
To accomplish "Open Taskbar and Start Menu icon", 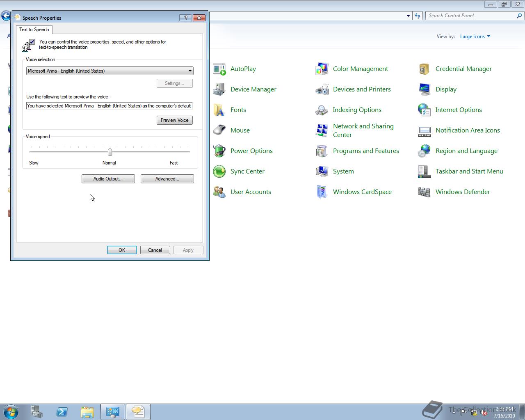I will pyautogui.click(x=425, y=171).
